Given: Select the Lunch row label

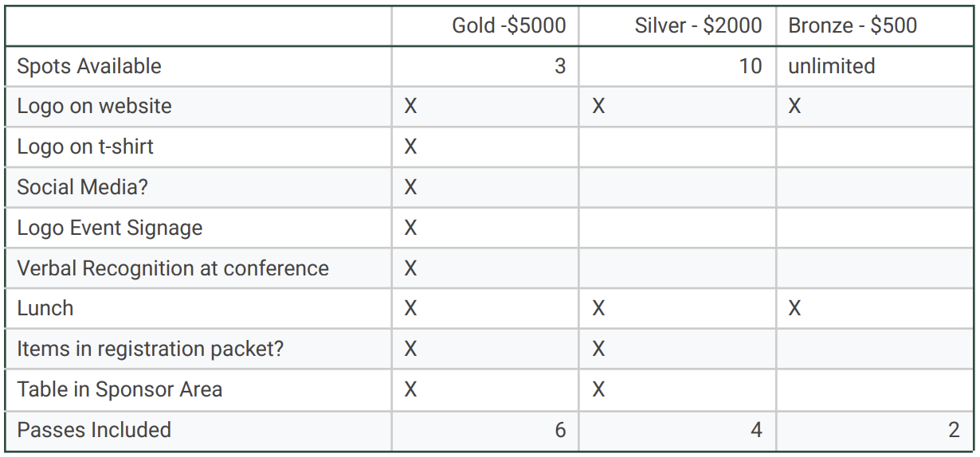Looking at the screenshot, I should (45, 308).
